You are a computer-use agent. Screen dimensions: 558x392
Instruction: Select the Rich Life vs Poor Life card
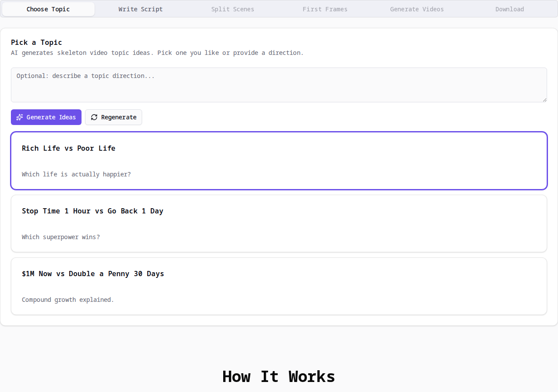tap(279, 161)
